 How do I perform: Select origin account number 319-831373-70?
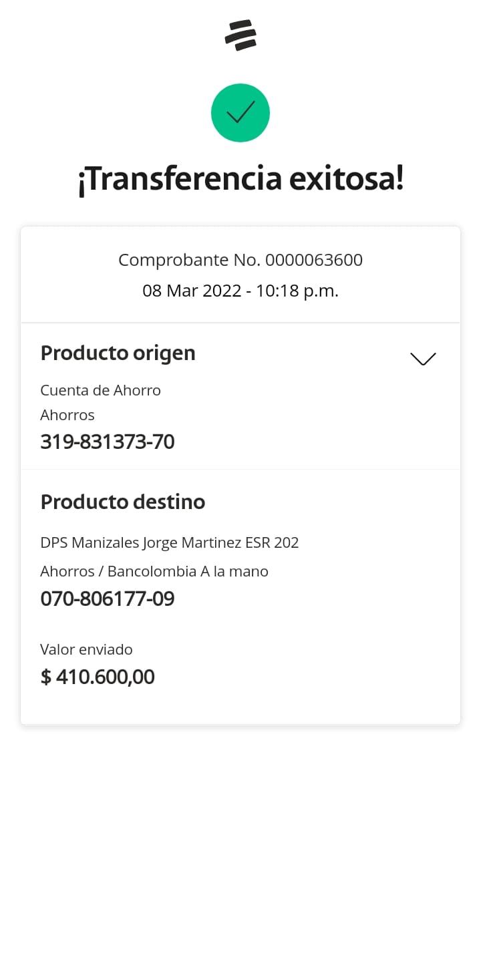108,442
